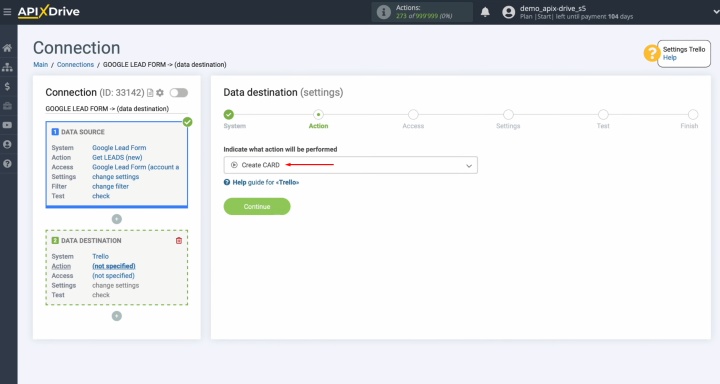Viewport: 720px width, 384px height.
Task: Click the Actions counter 273 of 999'999
Action: tap(424, 16)
